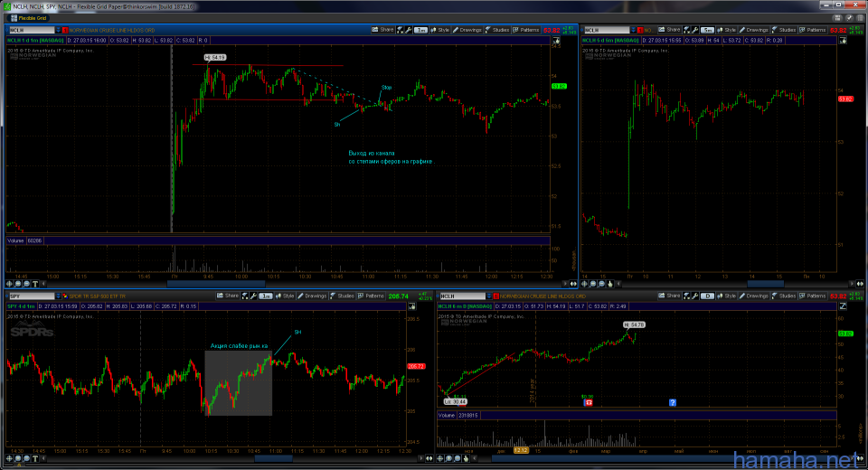Click the time scrollbar thumb under NCLH 1m chart

coord(215,284)
